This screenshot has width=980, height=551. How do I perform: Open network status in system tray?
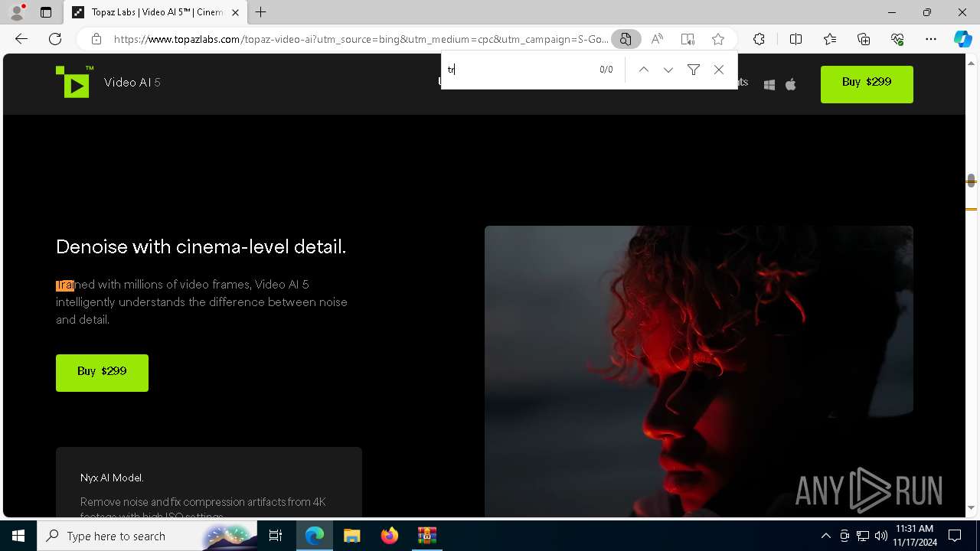coord(862,536)
